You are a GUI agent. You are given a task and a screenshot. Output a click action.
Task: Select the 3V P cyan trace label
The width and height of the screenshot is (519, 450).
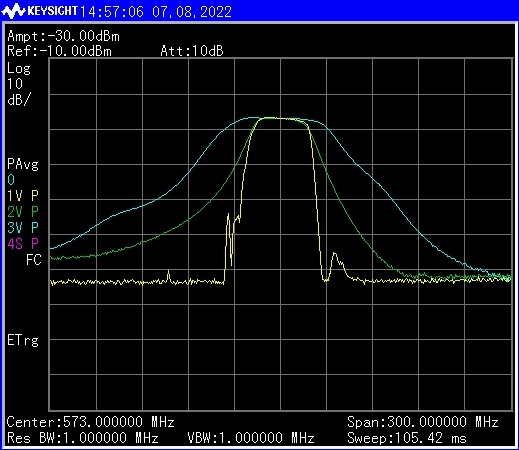point(23,228)
